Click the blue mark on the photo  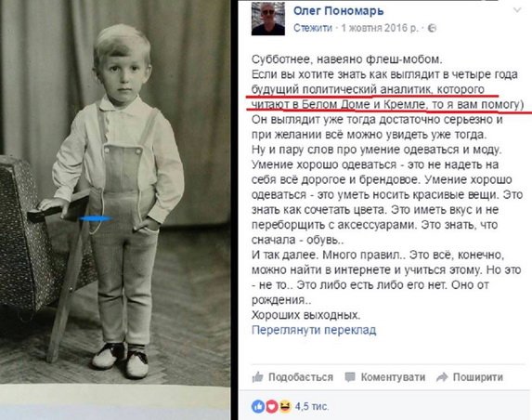97,218
